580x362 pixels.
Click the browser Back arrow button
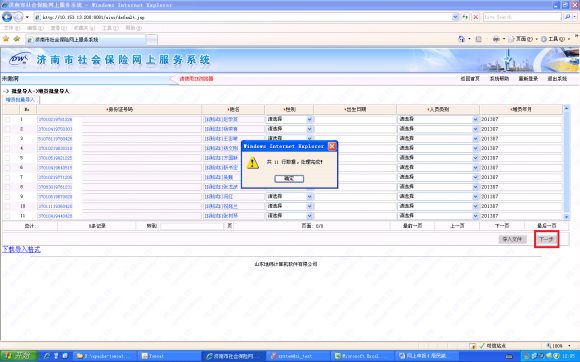(7, 17)
